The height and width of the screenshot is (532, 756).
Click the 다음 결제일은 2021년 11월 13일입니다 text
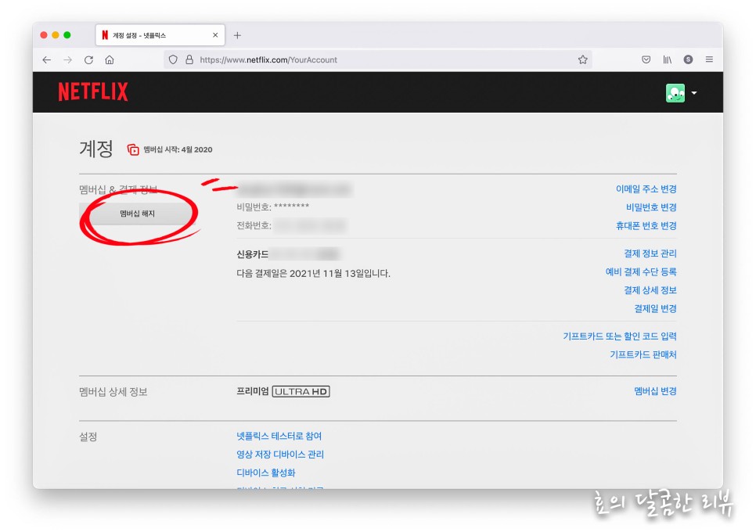pos(313,274)
